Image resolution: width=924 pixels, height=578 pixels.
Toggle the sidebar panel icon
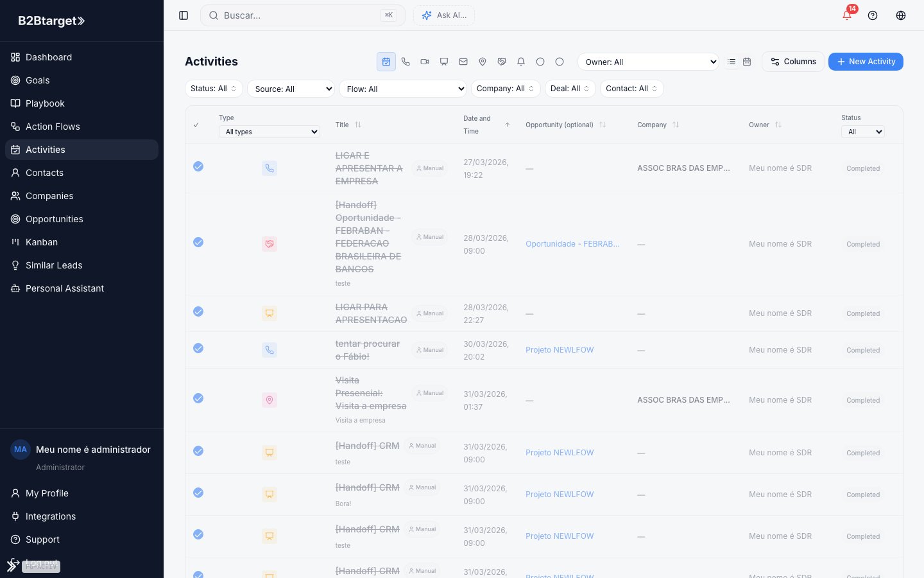(x=184, y=15)
